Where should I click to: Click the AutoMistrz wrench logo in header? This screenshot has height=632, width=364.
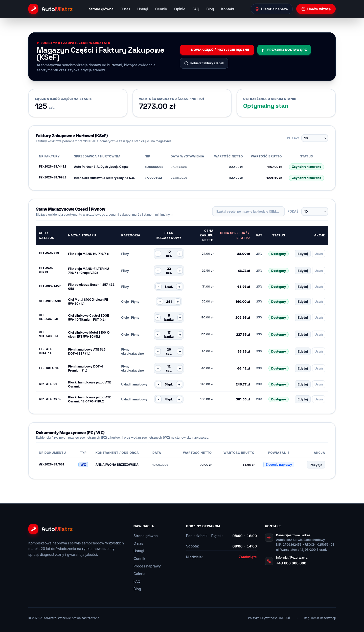(x=33, y=9)
